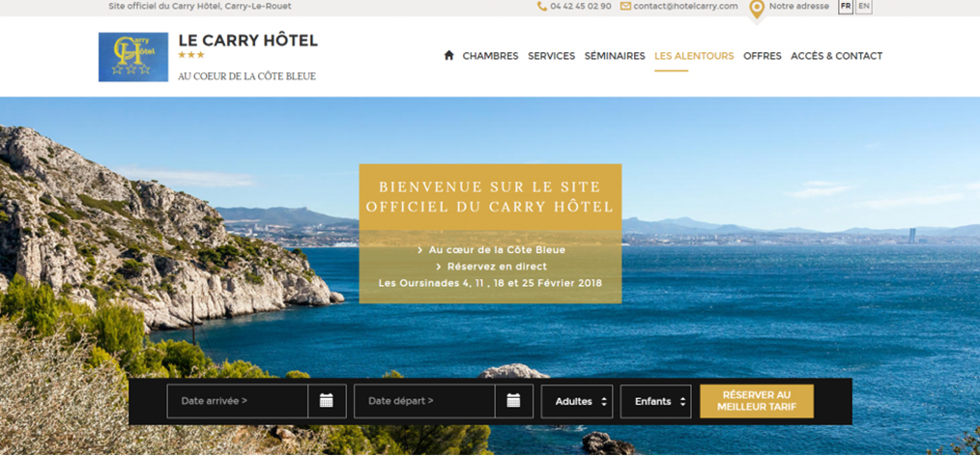
Task: Open the Chambres menu
Action: (x=491, y=56)
